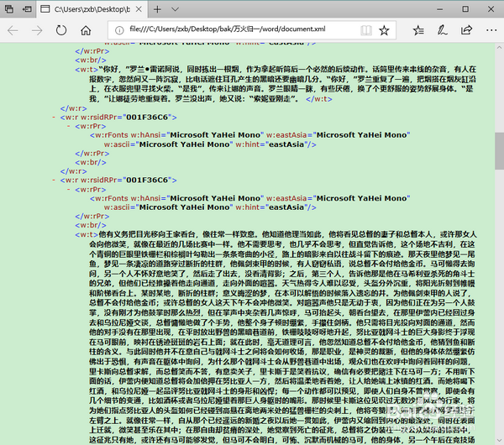Set these tabs aside
Image resolution: width=504 pixels, height=445 pixels.
pos(27,9)
